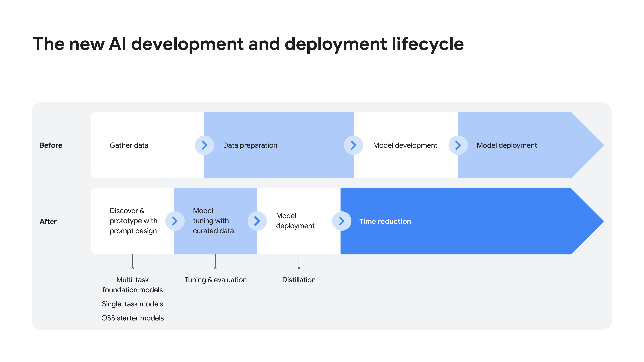This screenshot has width=644, height=362.
Task: Click the chevron arrow before Time reduction
Action: coord(341,221)
